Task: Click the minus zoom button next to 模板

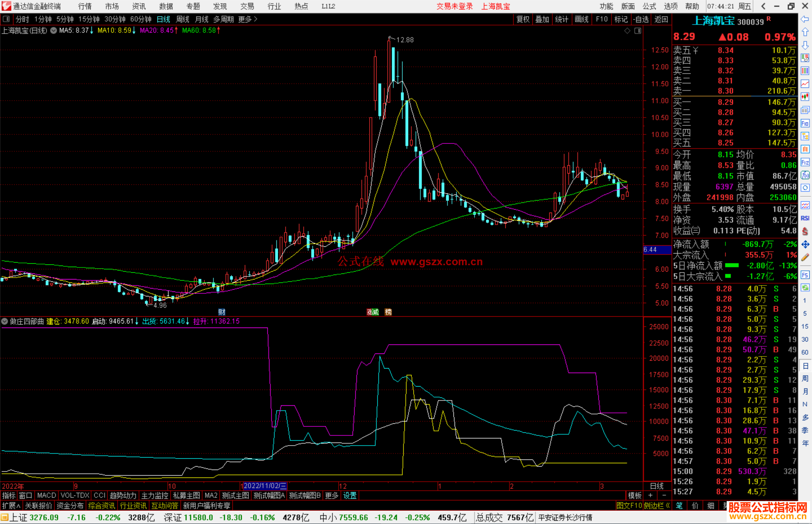Action: point(664,495)
